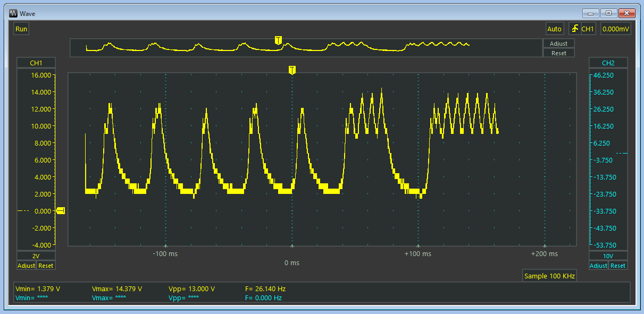Click the CH2 cyan zero-level dash marker
Image resolution: width=644 pixels, height=314 pixels.
[622, 154]
